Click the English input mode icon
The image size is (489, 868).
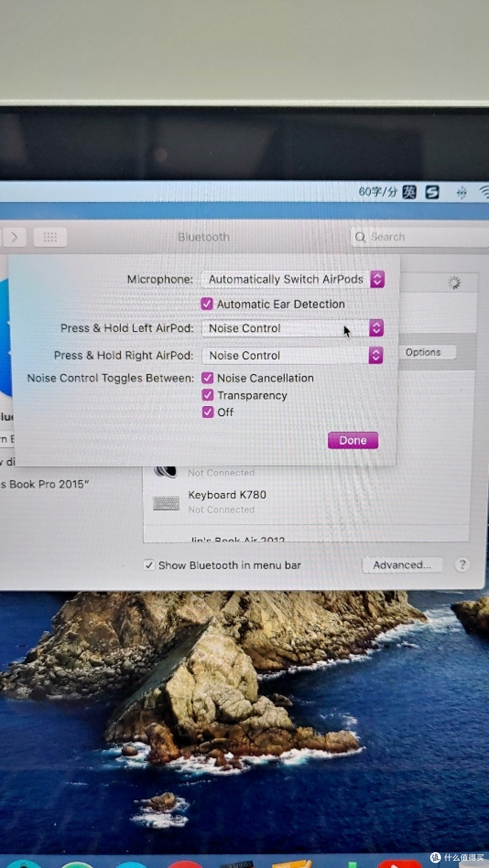pyautogui.click(x=409, y=192)
